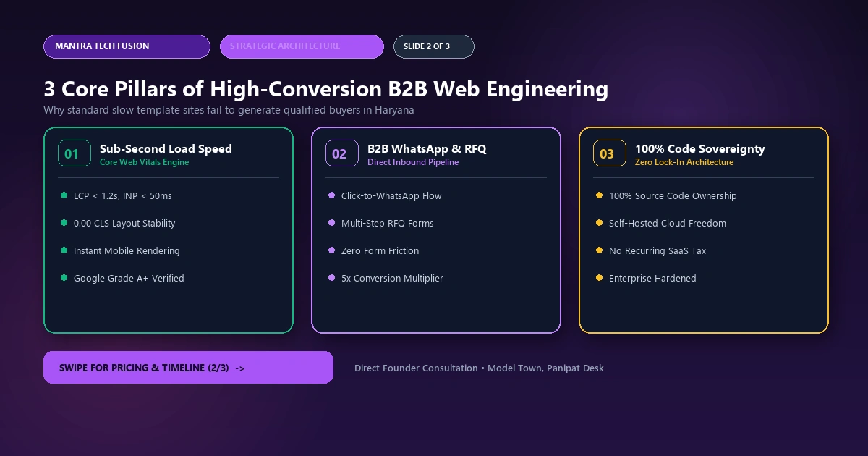Click the Click-to-WhatsApp Flow item
This screenshot has height=456, width=868.
(x=391, y=196)
